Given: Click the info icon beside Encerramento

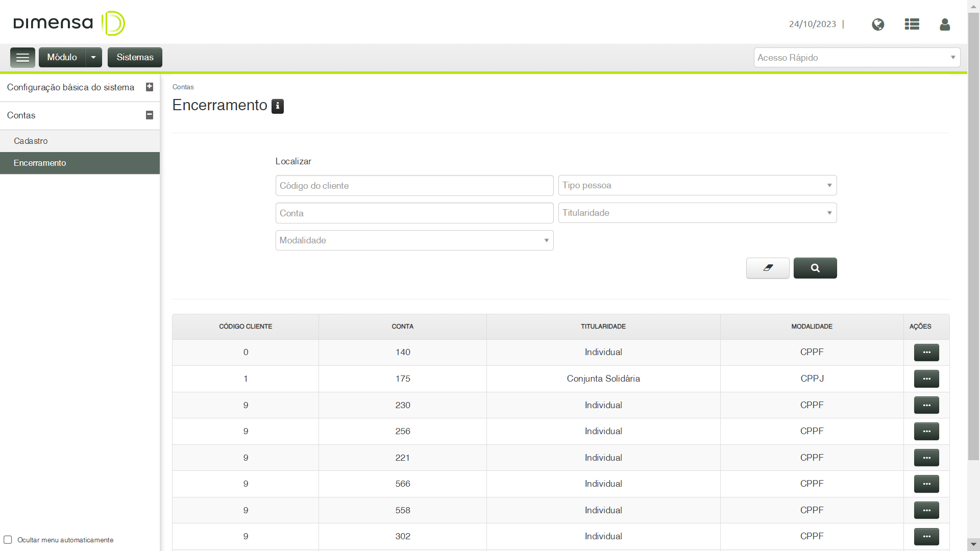Looking at the screenshot, I should click(278, 106).
